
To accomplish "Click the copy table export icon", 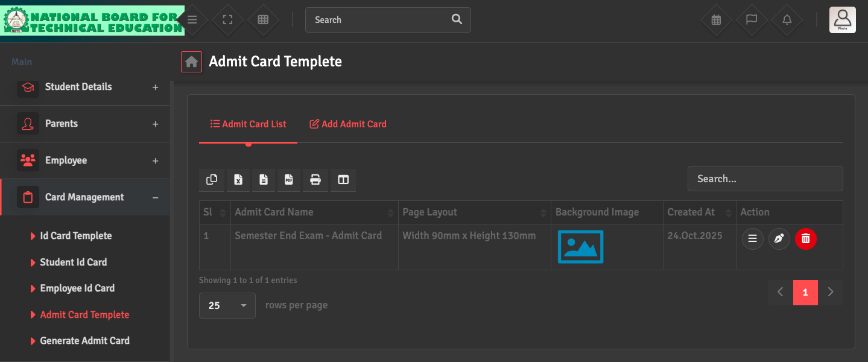I will (x=212, y=180).
